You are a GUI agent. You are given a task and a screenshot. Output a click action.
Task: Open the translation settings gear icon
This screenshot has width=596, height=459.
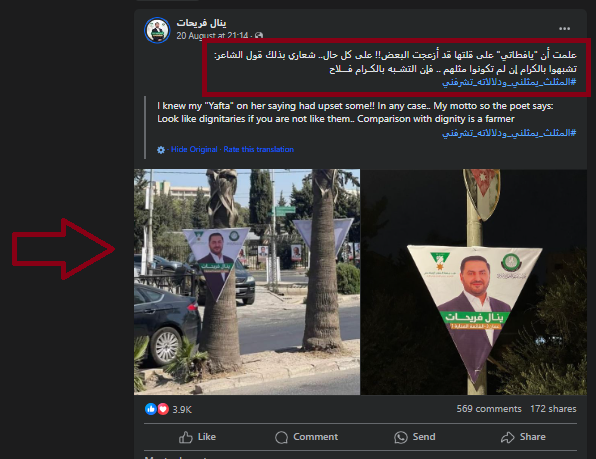pos(161,150)
